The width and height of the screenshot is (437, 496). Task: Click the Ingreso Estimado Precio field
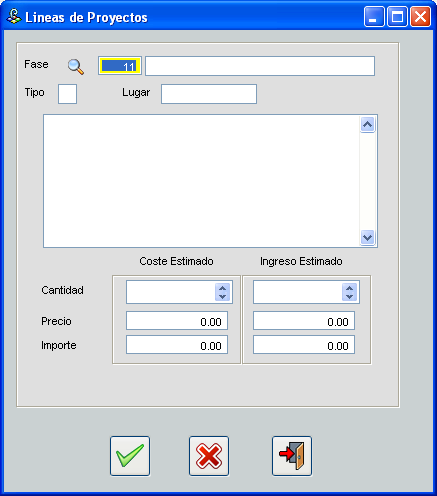click(x=304, y=321)
